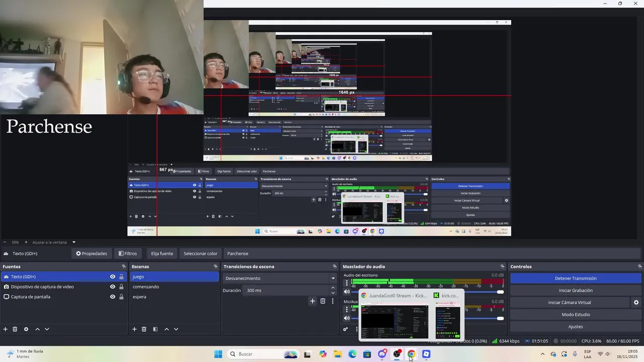Move selected scene up in Escenas
Viewport: 644px width, 362px height.
167,329
